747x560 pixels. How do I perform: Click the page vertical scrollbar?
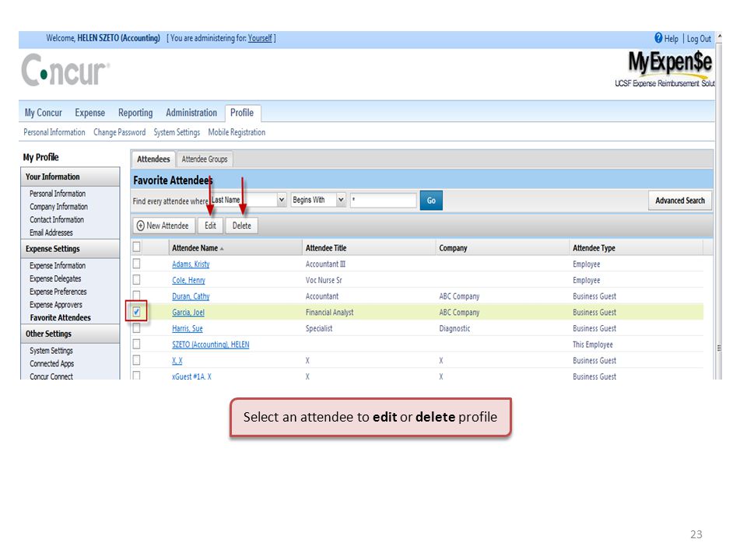tap(719, 205)
